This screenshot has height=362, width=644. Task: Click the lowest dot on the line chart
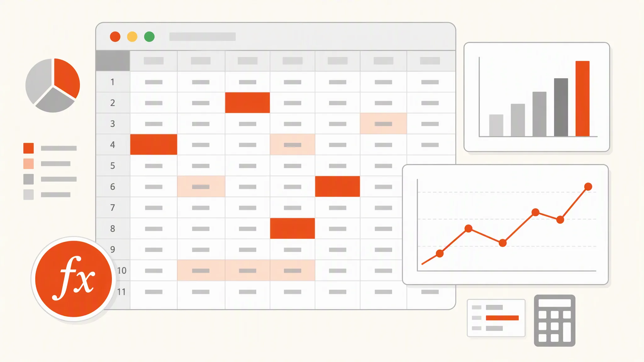click(x=440, y=254)
